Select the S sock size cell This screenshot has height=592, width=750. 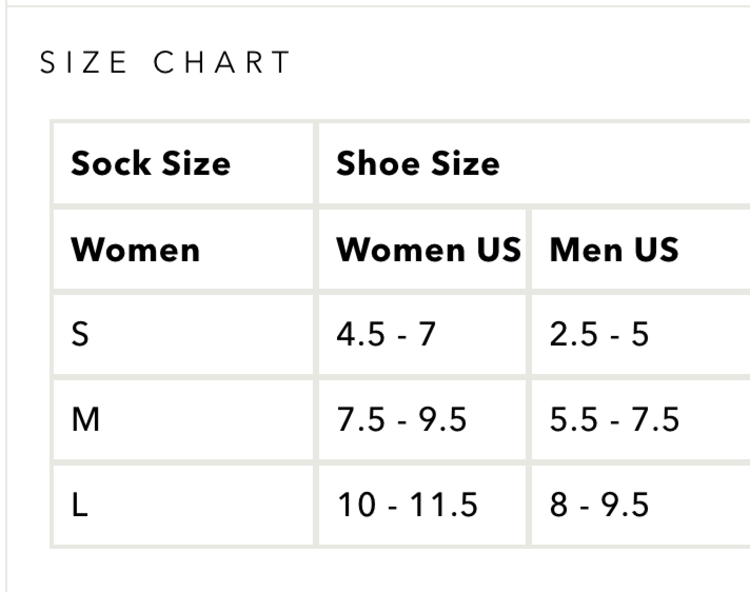point(80,334)
